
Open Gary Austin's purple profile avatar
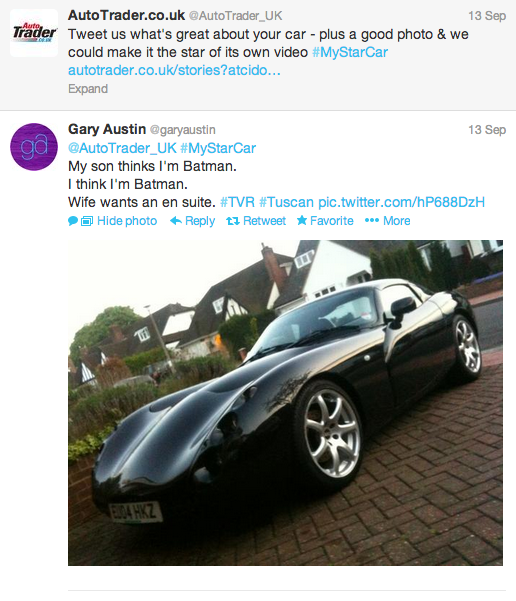pyautogui.click(x=34, y=147)
